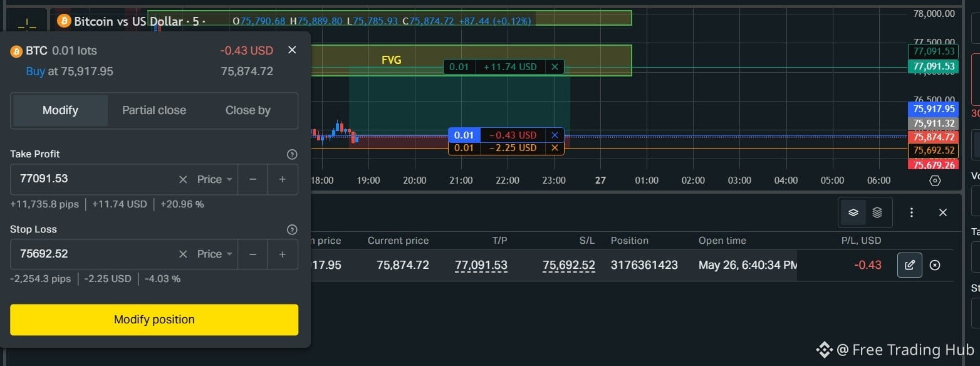Open positions panel three-dot menu
Image resolution: width=980 pixels, height=366 pixels.
click(912, 212)
